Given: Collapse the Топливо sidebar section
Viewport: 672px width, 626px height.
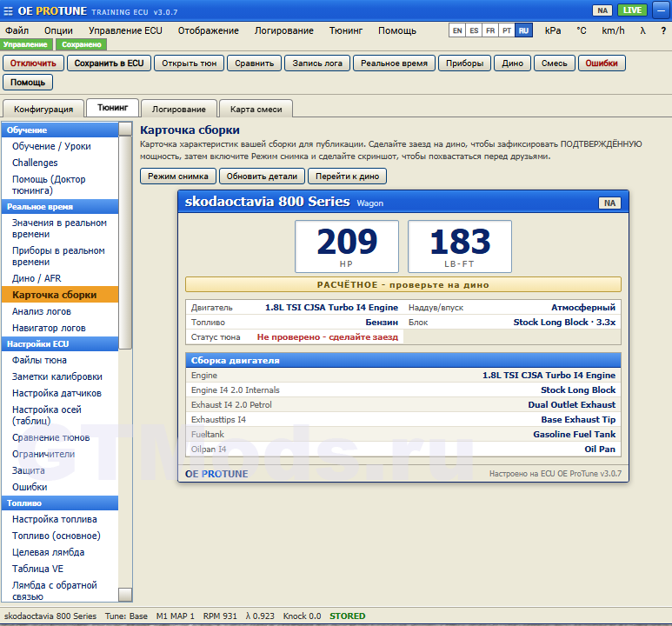Looking at the screenshot, I should pos(60,503).
